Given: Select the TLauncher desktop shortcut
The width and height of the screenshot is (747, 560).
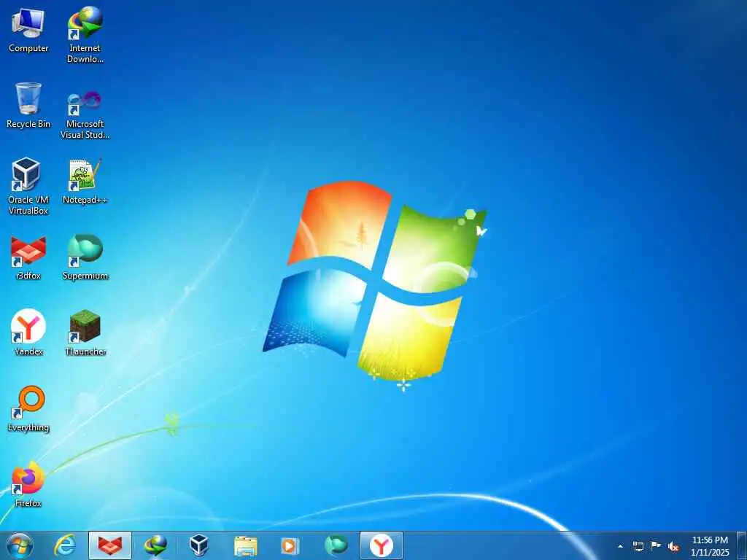Looking at the screenshot, I should [85, 332].
